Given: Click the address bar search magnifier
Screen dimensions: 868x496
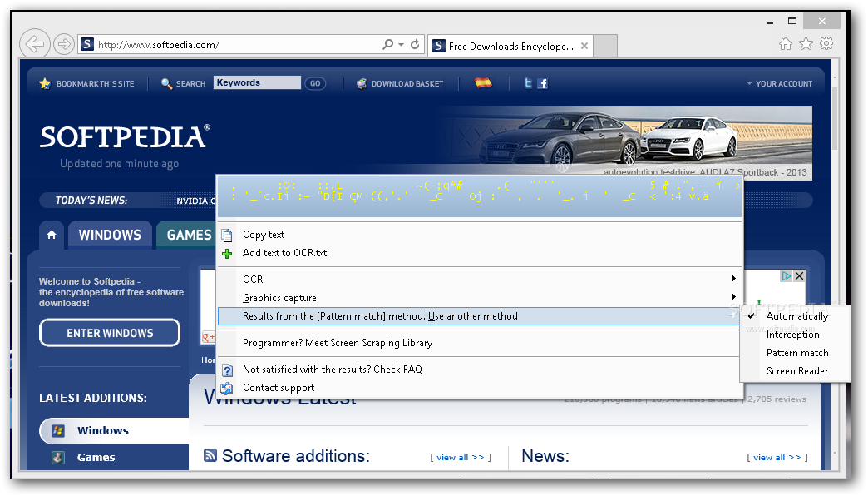Looking at the screenshot, I should 388,44.
